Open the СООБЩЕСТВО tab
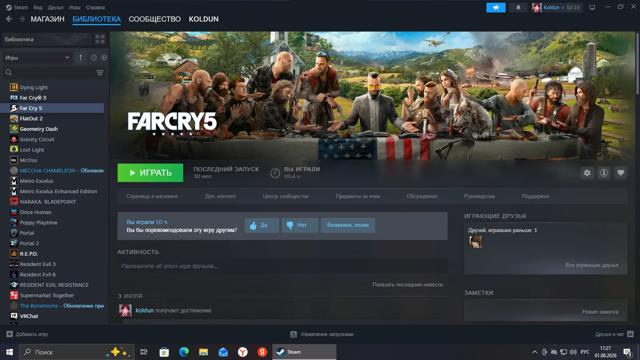Viewport: 640px width, 360px height. pyautogui.click(x=154, y=19)
